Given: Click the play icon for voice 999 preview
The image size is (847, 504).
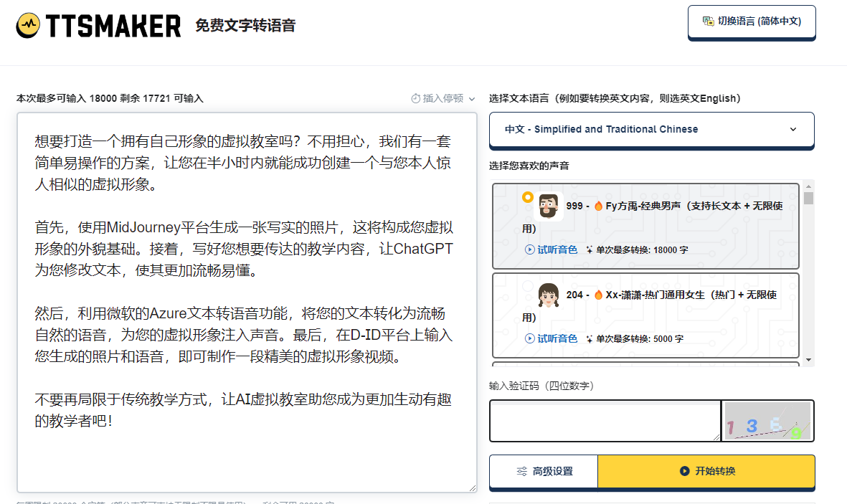Looking at the screenshot, I should click(530, 250).
